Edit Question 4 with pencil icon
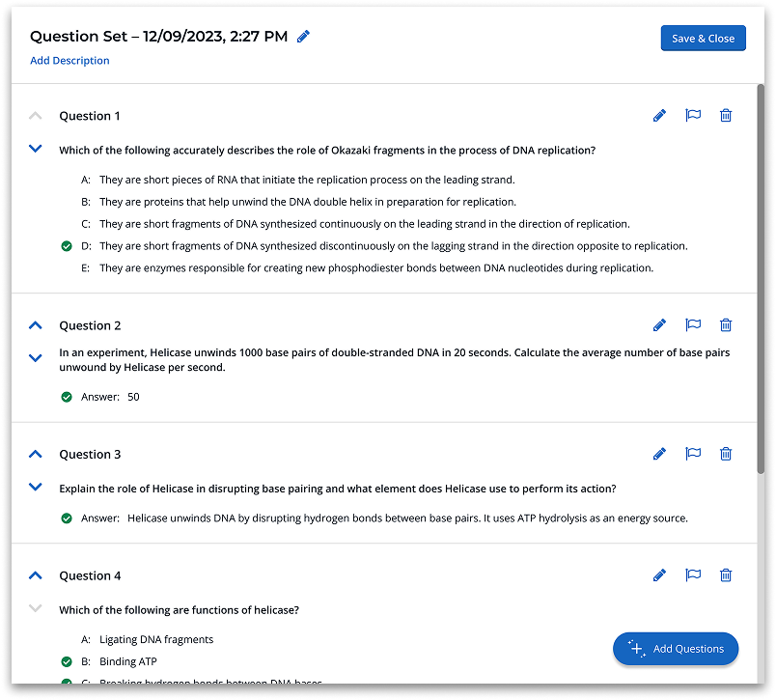Image resolution: width=776 pixels, height=700 pixels. tap(659, 575)
